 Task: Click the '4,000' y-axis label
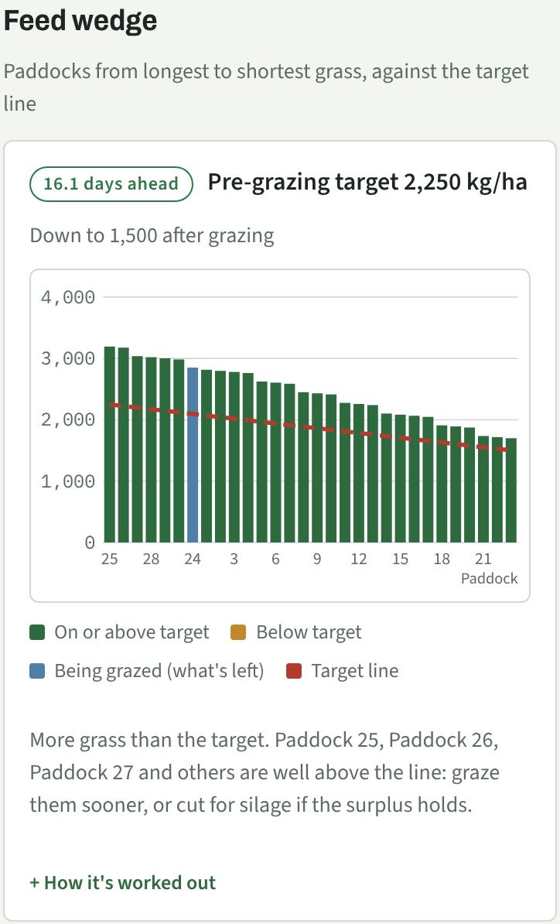[x=68, y=297]
